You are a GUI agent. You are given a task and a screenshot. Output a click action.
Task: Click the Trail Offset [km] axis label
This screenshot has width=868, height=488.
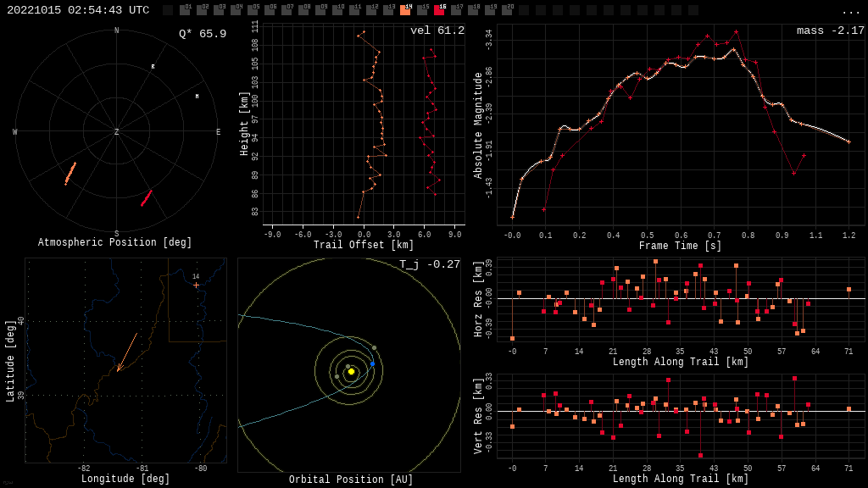pyautogui.click(x=364, y=245)
